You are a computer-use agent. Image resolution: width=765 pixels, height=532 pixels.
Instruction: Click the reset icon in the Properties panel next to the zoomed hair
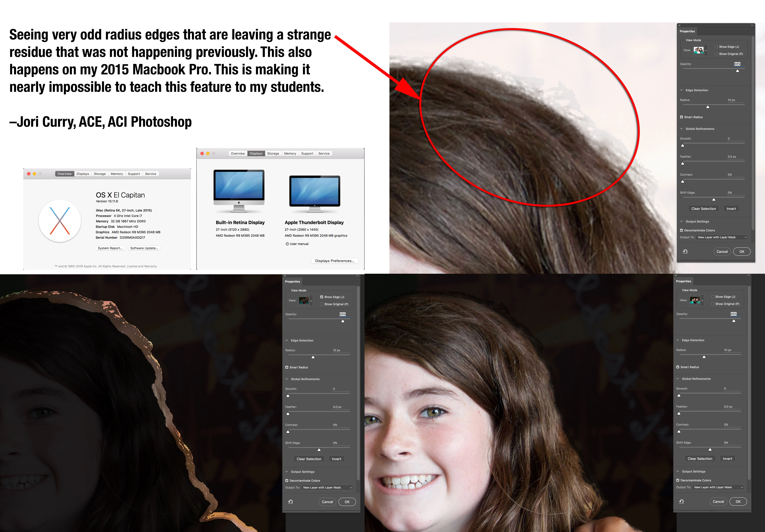[x=685, y=252]
